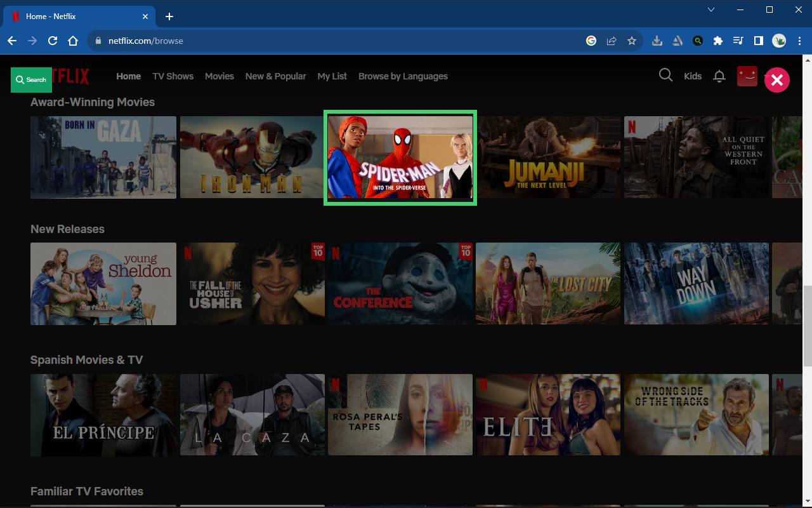Open the Google Drive extension icon

click(678, 41)
